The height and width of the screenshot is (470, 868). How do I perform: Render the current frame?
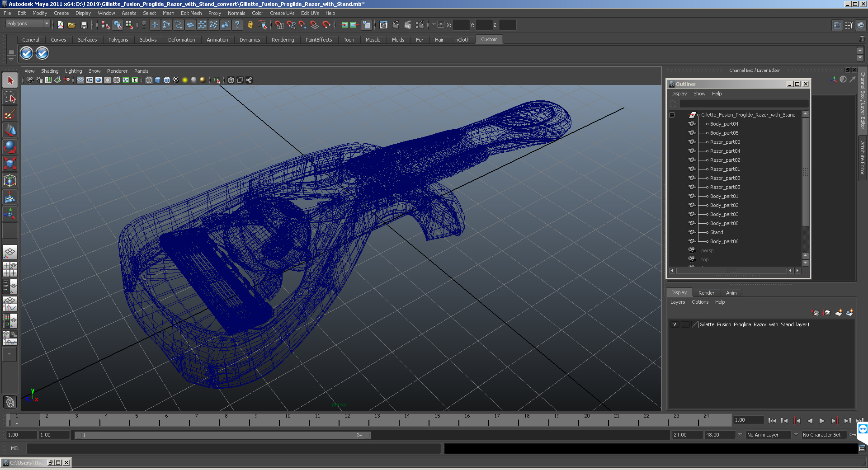tap(396, 25)
